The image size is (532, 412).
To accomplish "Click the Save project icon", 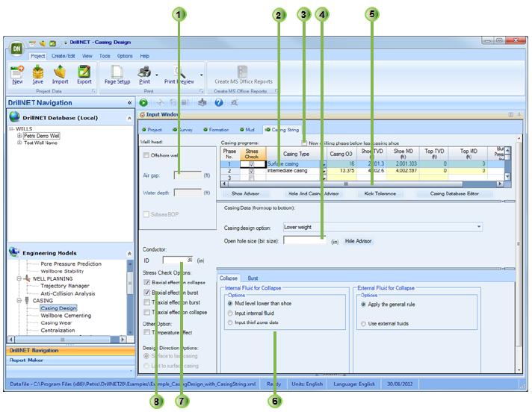I will [38, 71].
